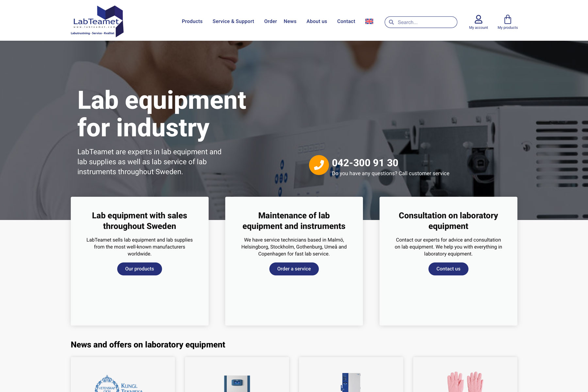Open My account user icon

pos(478,20)
